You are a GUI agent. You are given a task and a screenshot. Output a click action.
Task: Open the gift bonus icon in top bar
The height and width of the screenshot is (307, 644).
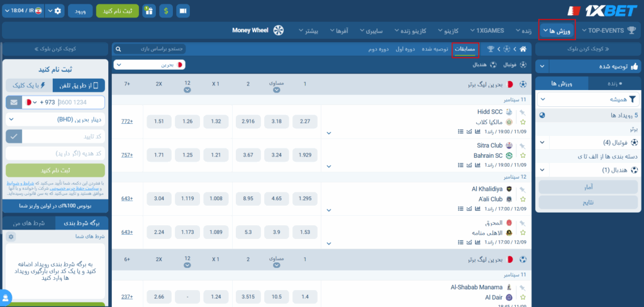pos(148,11)
